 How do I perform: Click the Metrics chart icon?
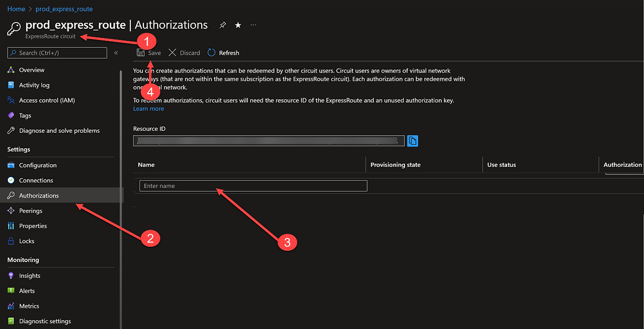tap(11, 306)
